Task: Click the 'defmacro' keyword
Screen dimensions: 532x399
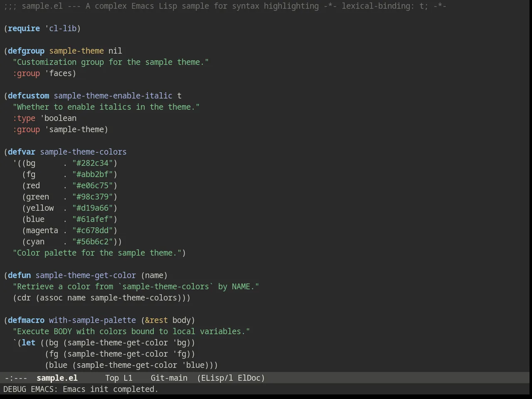Action: click(26, 320)
